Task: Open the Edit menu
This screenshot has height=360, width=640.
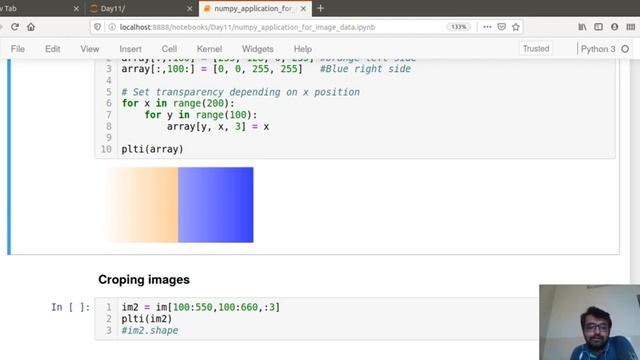Action: [x=53, y=49]
